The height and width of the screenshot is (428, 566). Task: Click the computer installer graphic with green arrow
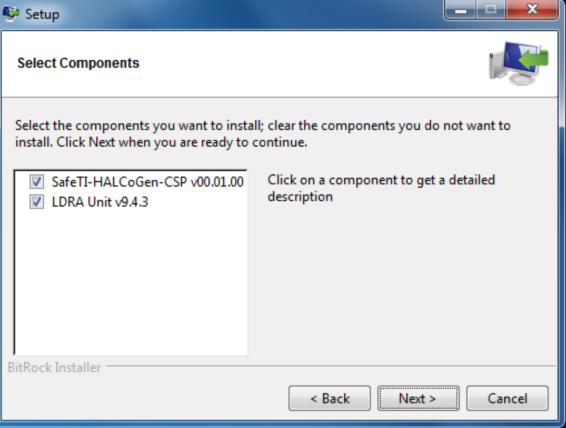[519, 63]
